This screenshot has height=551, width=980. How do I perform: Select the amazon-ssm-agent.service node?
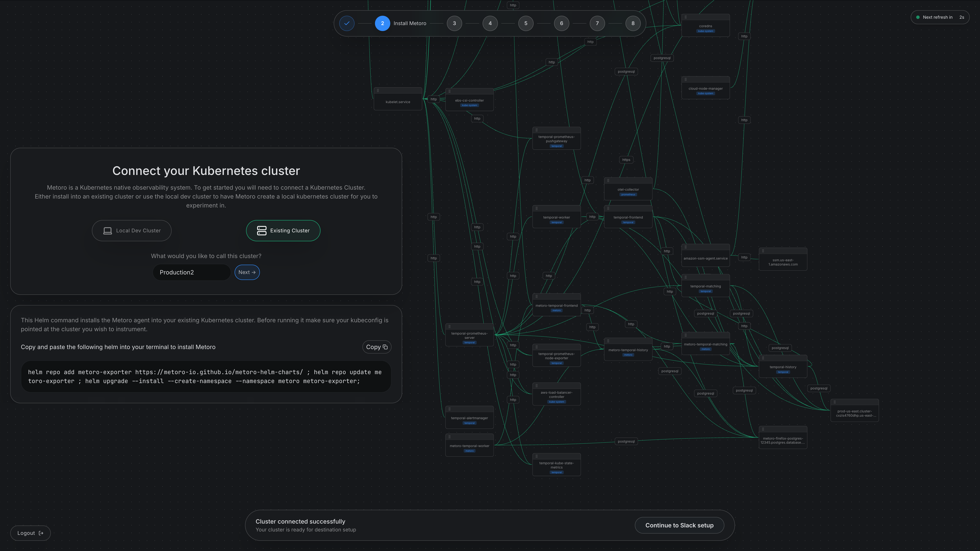705,256
